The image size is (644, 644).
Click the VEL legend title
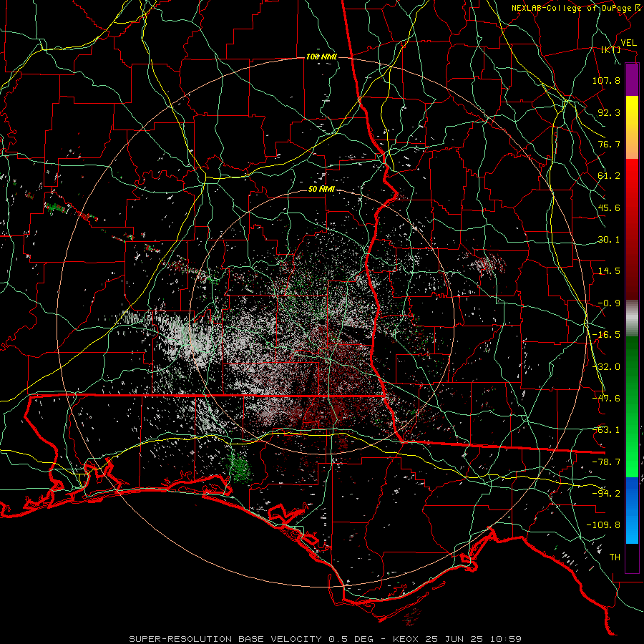point(628,43)
